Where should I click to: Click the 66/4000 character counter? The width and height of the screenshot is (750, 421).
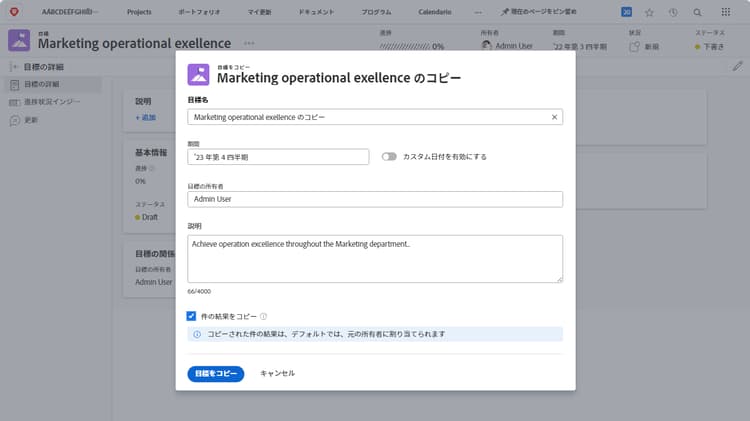(199, 291)
